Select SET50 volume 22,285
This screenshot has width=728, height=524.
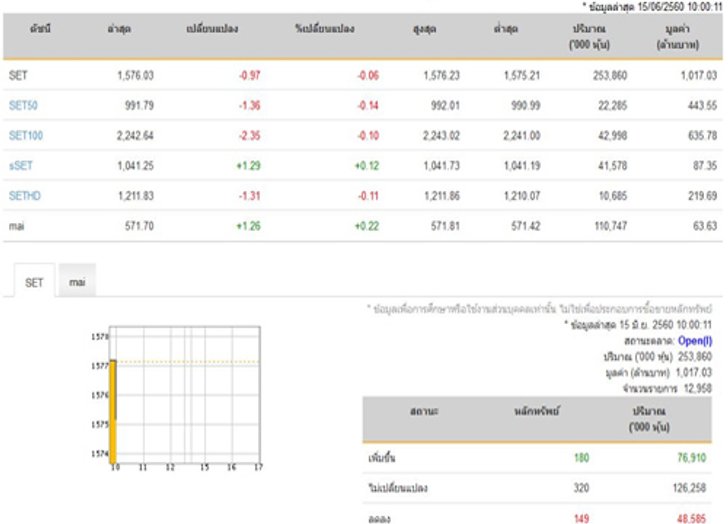[612, 105]
